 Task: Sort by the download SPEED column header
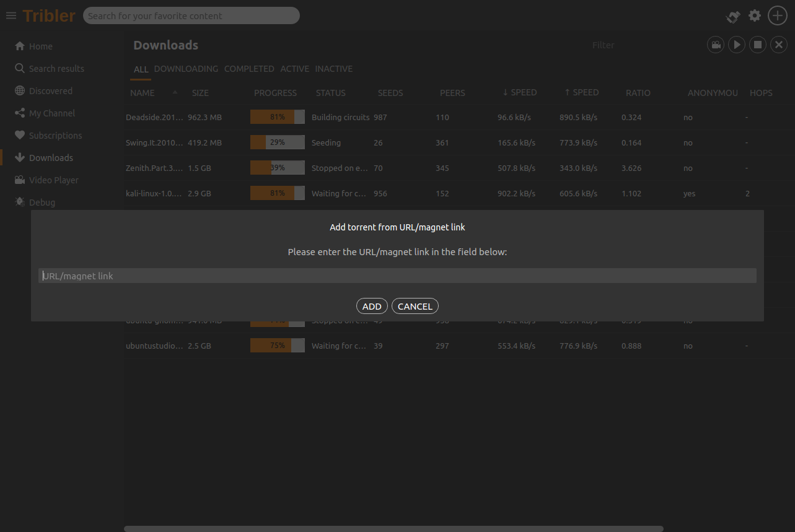point(519,92)
